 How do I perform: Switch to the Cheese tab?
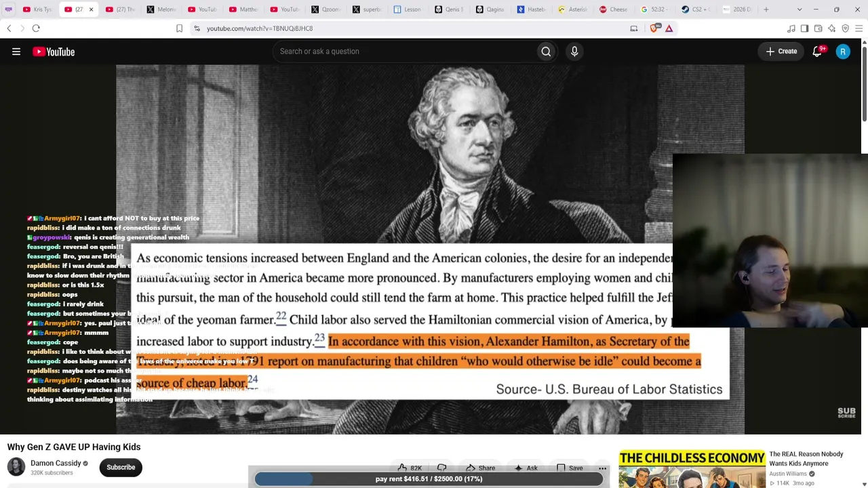pyautogui.click(x=613, y=9)
